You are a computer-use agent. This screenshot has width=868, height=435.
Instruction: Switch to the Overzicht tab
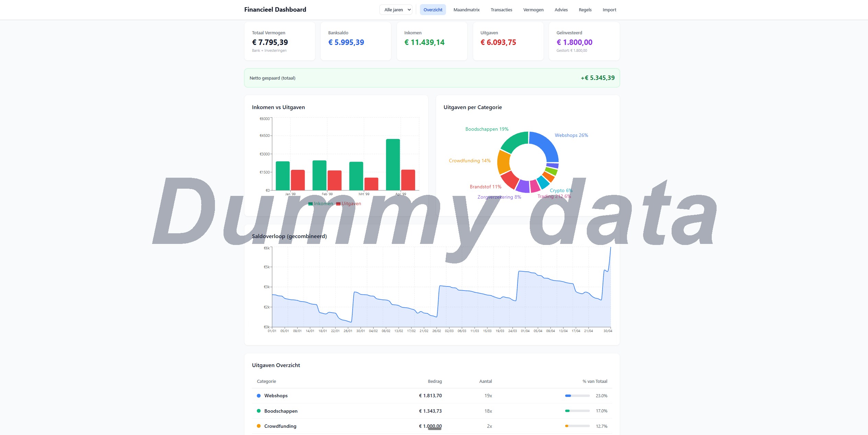click(433, 10)
